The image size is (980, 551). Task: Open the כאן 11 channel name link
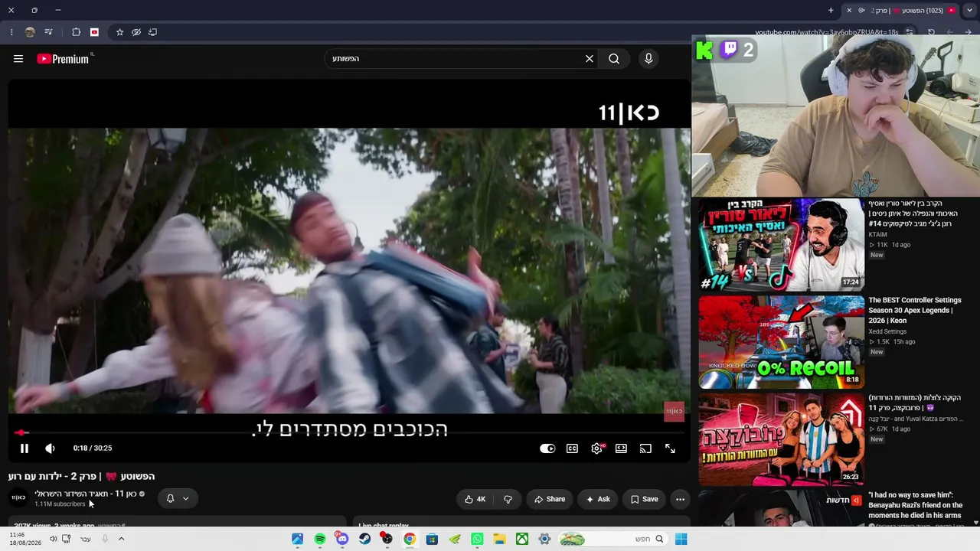pos(86,494)
